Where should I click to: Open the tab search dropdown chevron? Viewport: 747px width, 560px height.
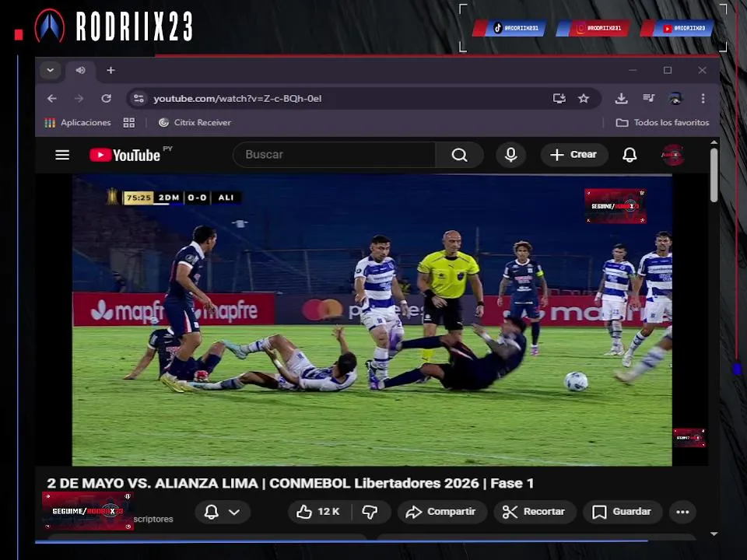click(x=50, y=71)
